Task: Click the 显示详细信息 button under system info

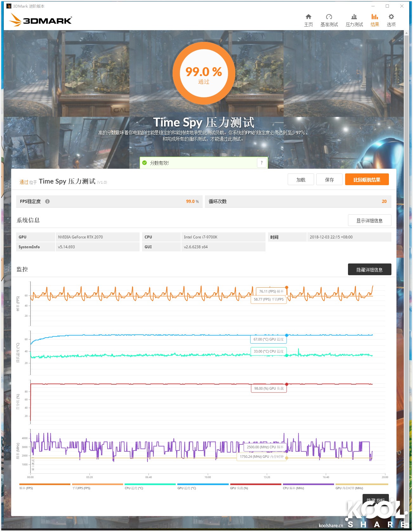Action: pos(369,220)
